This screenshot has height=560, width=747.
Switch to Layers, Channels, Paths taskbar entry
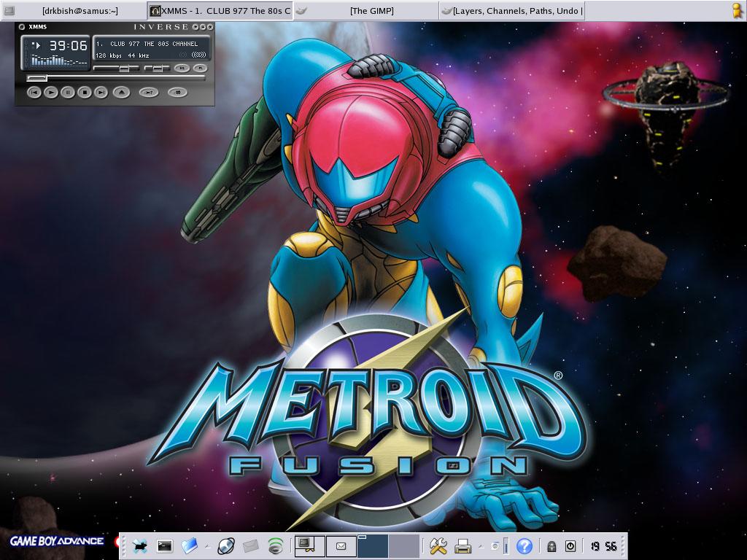511,10
